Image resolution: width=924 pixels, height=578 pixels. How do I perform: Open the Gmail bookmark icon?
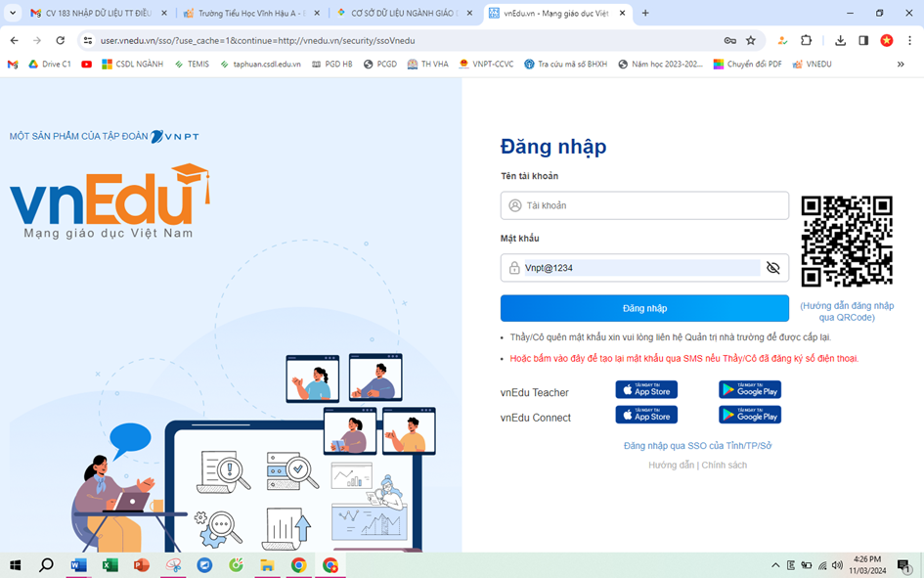13,65
